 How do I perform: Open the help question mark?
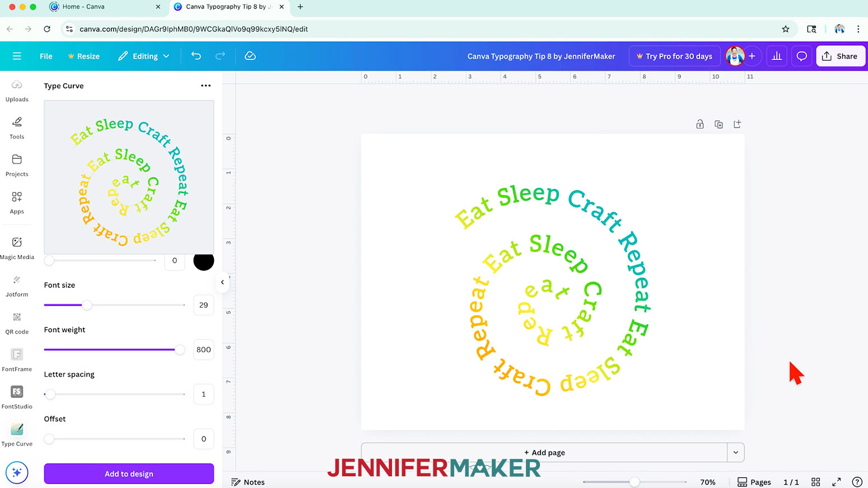tap(857, 482)
